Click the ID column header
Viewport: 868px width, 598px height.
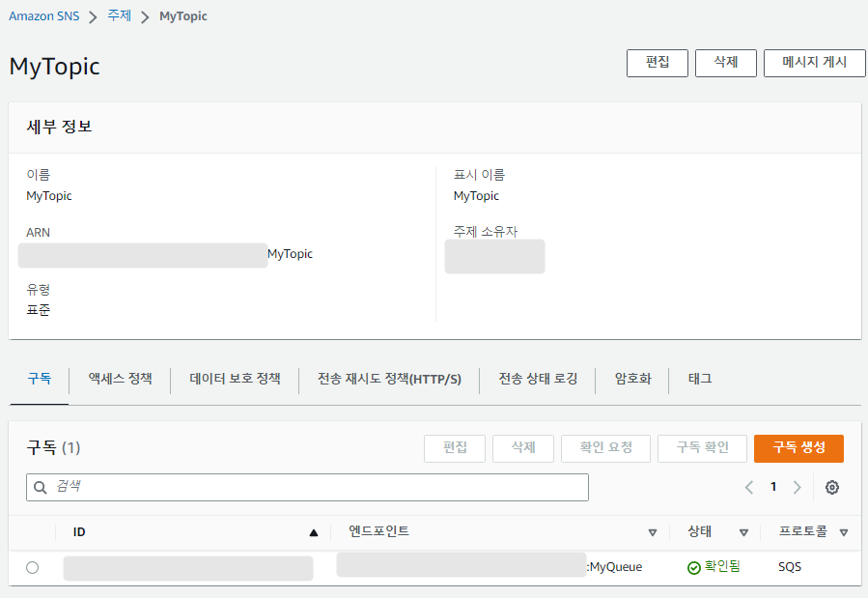pos(79,532)
